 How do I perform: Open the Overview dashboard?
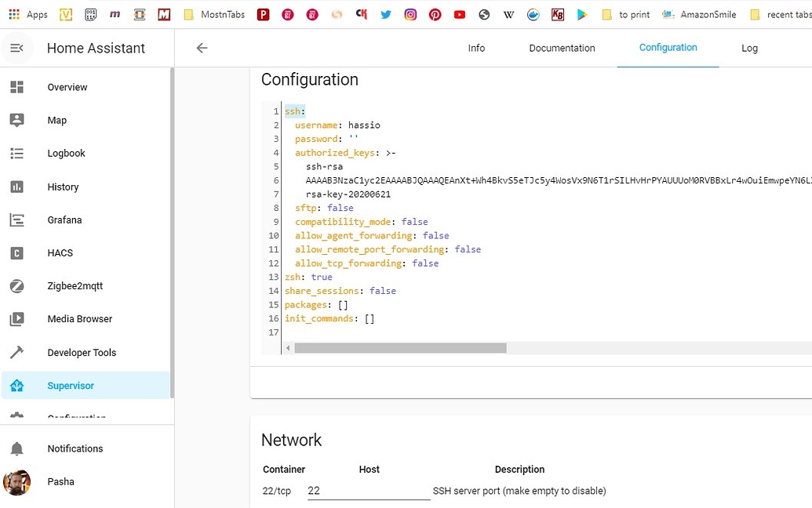tap(67, 86)
